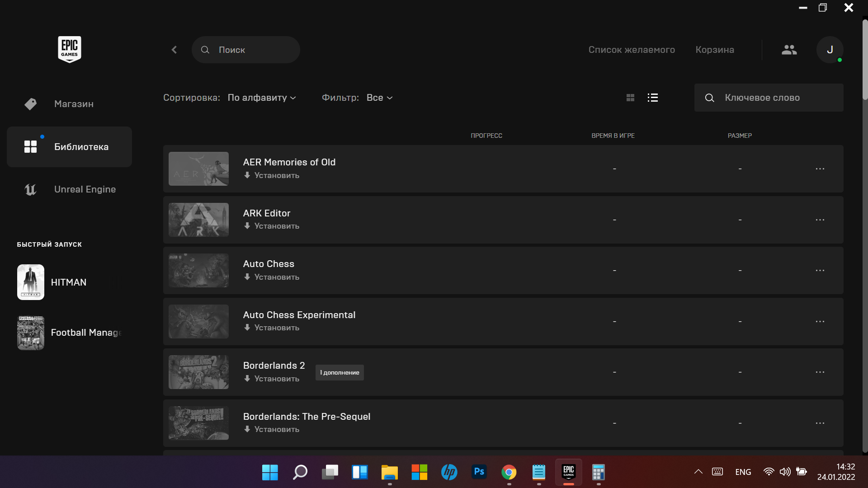Screen dimensions: 868x488
Task: Install ARK Editor via Установить
Action: click(x=272, y=226)
